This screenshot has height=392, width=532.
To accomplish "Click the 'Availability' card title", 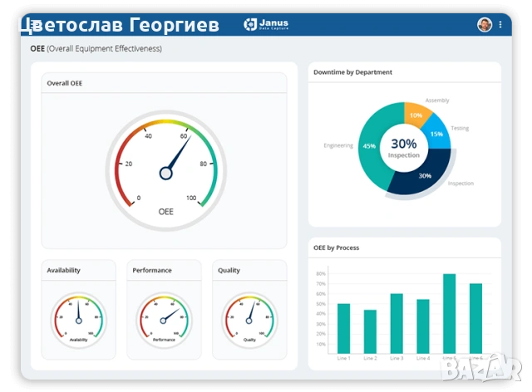I will pyautogui.click(x=63, y=270).
